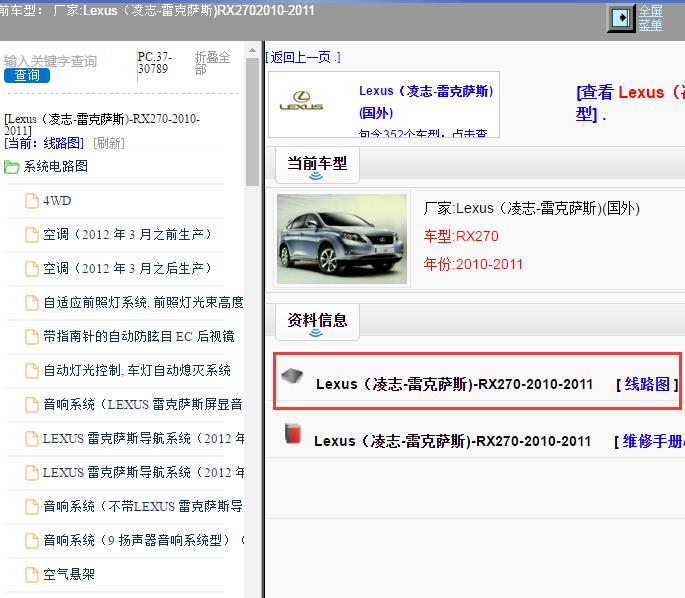The image size is (685, 598).
Task: Click 折叠全部 to collapse the tree
Action: [212, 63]
